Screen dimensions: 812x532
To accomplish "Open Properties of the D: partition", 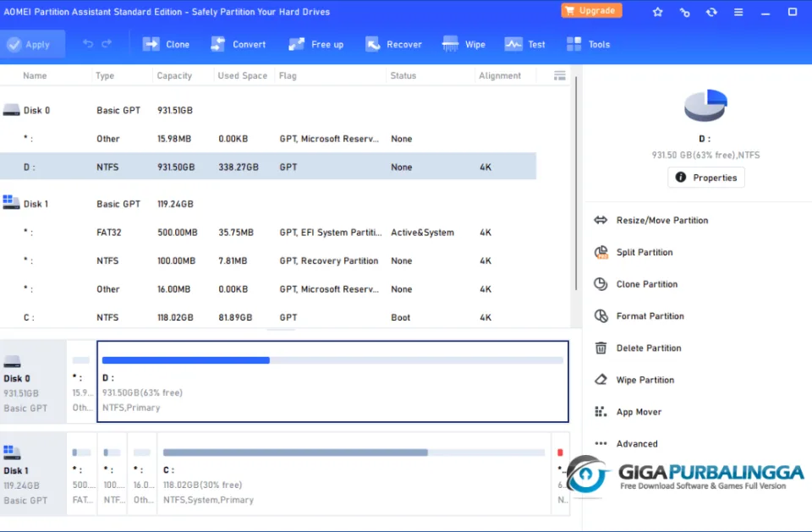I will coord(705,178).
